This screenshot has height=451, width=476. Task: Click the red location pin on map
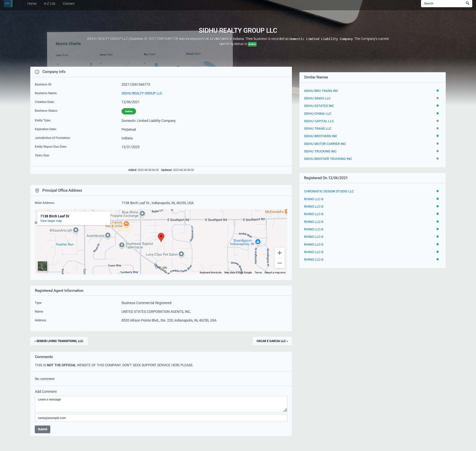coord(161,237)
